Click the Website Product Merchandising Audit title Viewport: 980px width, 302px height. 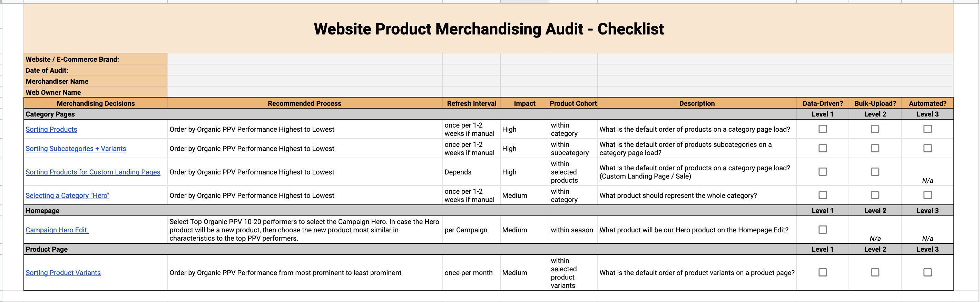tap(489, 29)
